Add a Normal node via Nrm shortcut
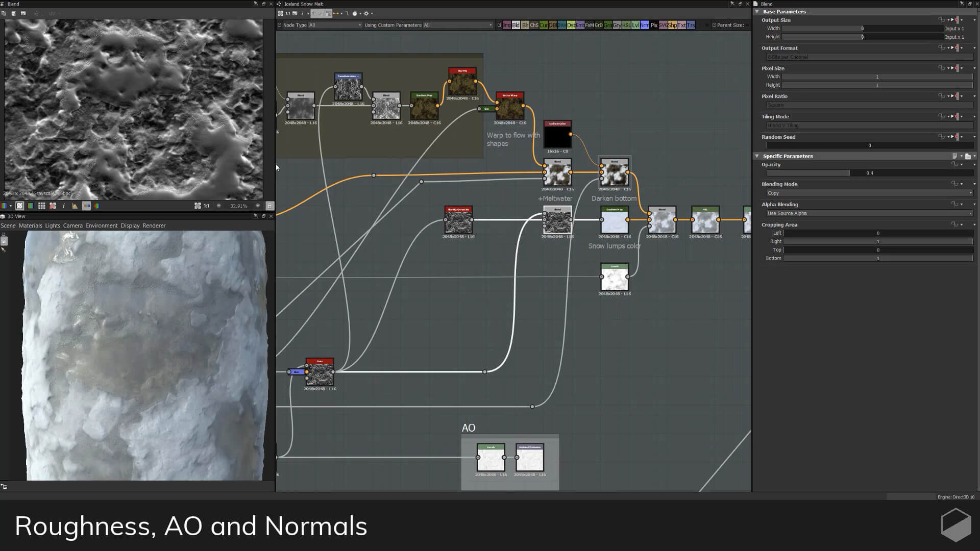 645,25
